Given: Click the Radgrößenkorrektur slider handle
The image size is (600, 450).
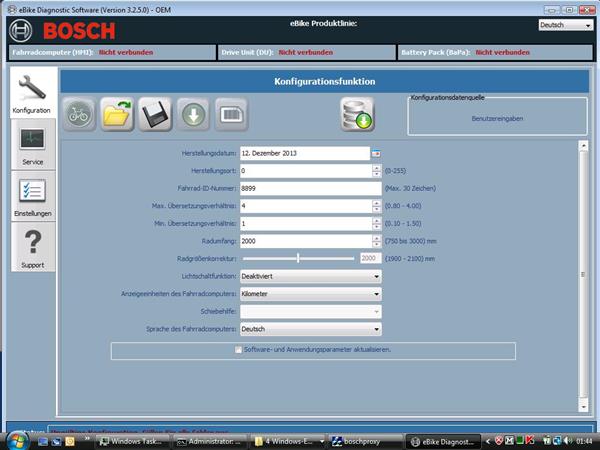Looking at the screenshot, I should point(298,258).
